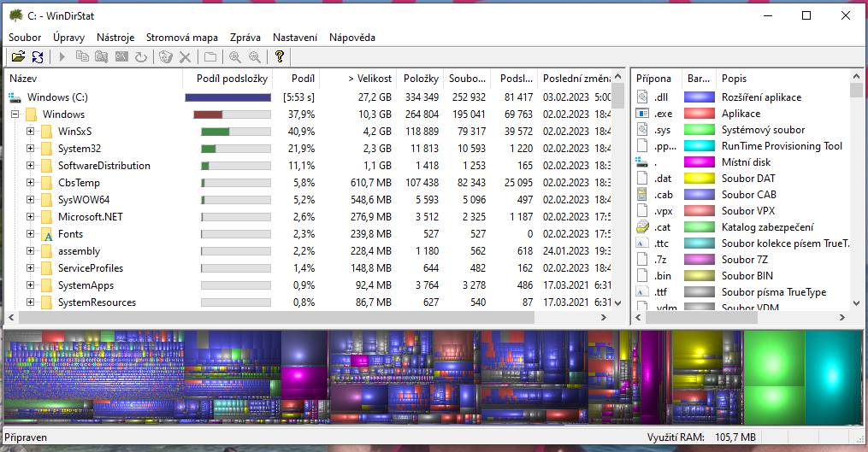The width and height of the screenshot is (868, 452).
Task: Click the Windows (C:) drive icon
Action: point(15,97)
